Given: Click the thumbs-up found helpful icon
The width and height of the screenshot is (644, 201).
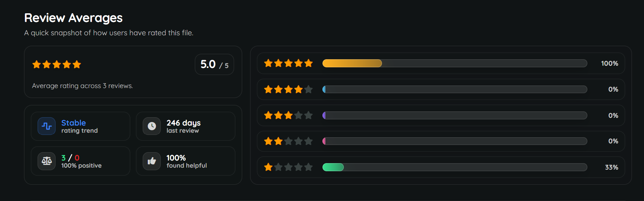Looking at the screenshot, I should 152,161.
